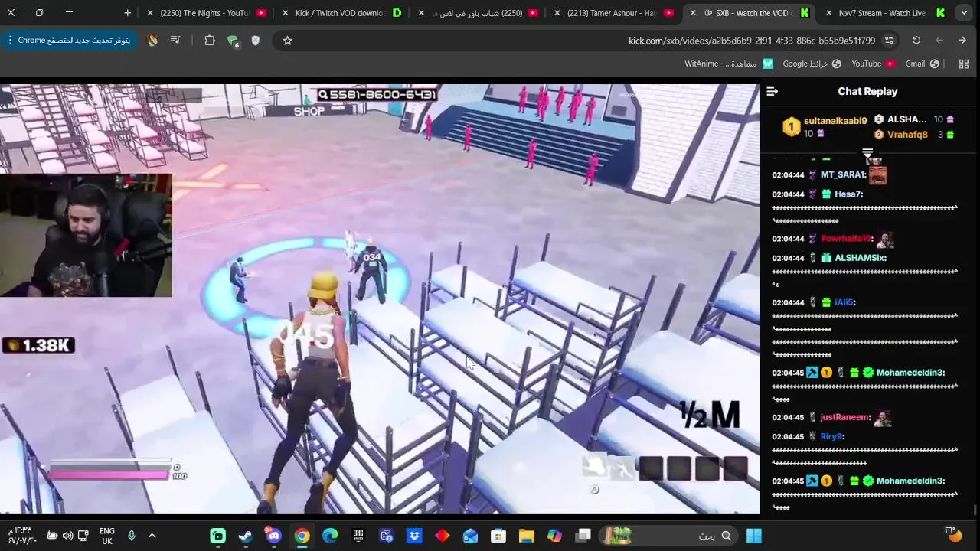Click the Windows taskbar search box
The width and height of the screenshot is (980, 551).
pos(670,536)
